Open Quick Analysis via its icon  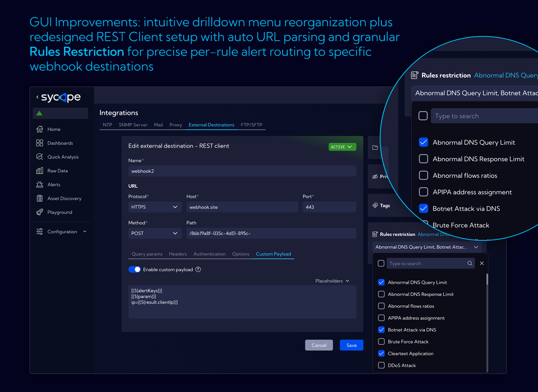[x=40, y=157]
